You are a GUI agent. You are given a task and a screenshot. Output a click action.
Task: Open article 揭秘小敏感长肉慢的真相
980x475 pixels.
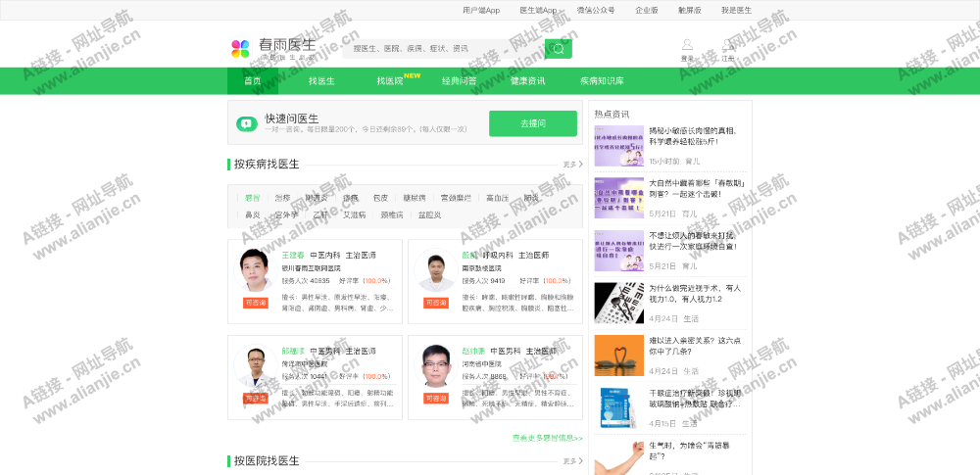pos(695,136)
